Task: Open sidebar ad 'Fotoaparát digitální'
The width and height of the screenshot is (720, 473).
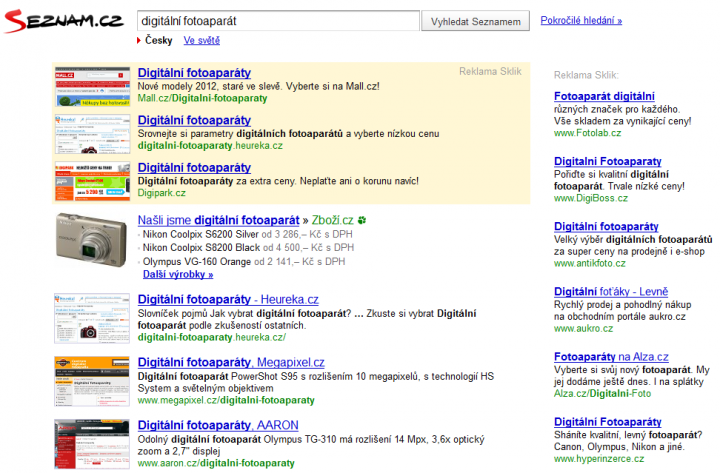Action: (x=604, y=96)
